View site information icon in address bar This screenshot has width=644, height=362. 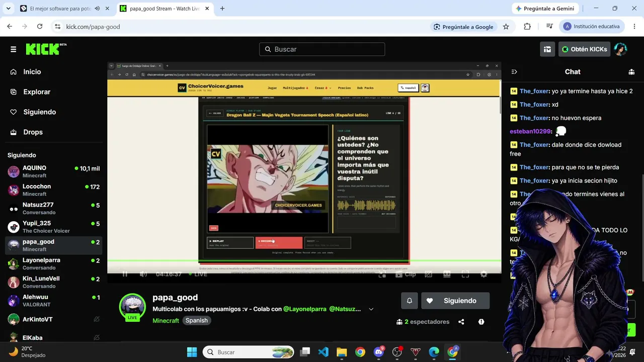click(x=57, y=27)
